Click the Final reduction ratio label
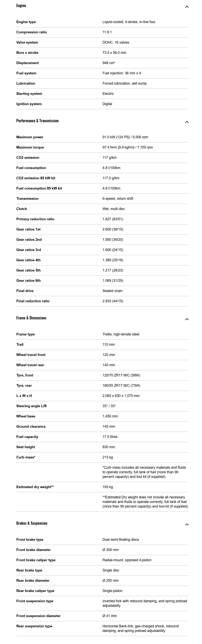Image resolution: width=202 pixels, height=644 pixels. coord(33,301)
